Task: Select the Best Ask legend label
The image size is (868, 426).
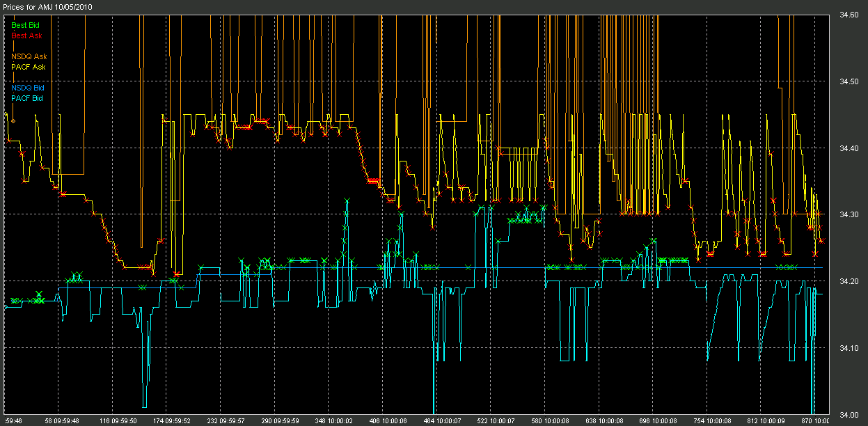Action: click(x=25, y=35)
